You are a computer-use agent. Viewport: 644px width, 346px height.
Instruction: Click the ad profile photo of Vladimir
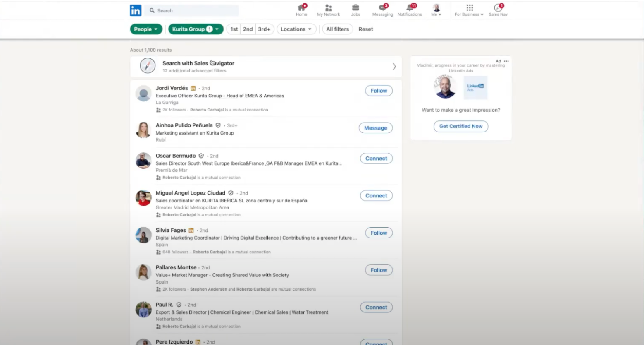[x=446, y=87]
